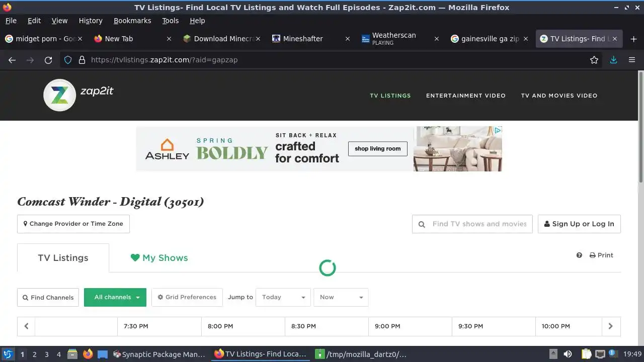Focus the Find TV shows search field
Image resolution: width=644 pixels, height=362 pixels.
pyautogui.click(x=472, y=224)
